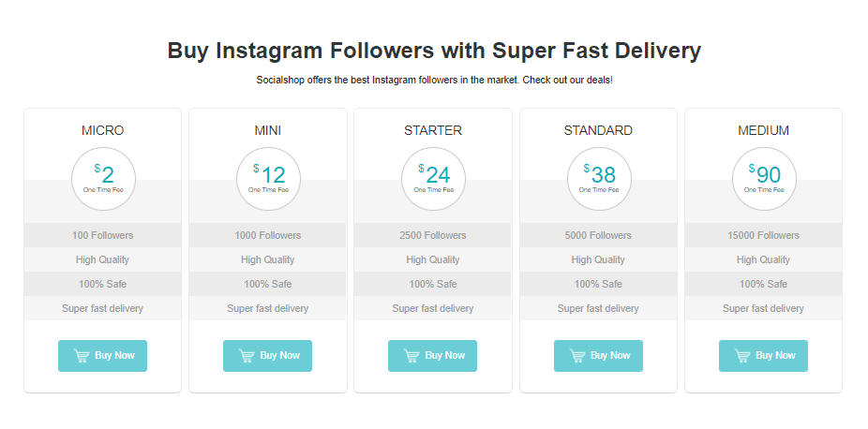
Task: Click the cart icon in STANDARD plan button
Action: click(x=577, y=356)
